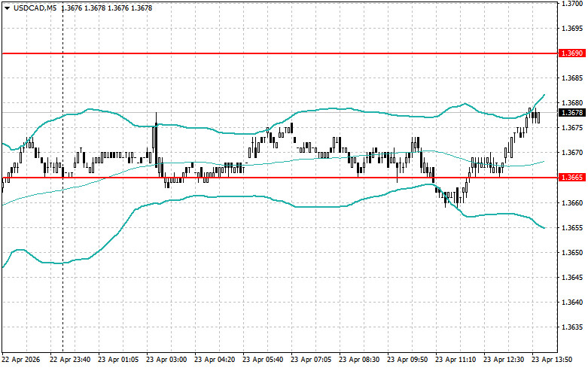Click the USDCAD,M5 chart title text

tap(35, 8)
